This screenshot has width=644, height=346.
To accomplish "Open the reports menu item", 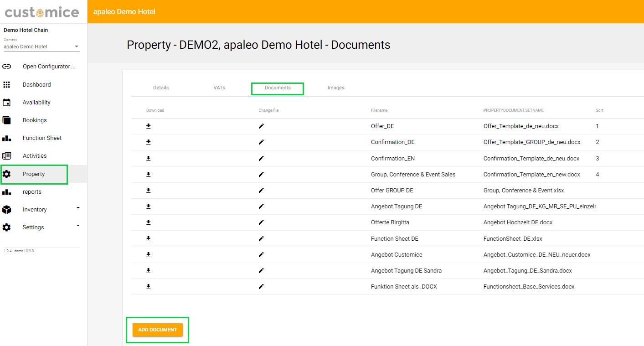I will pyautogui.click(x=32, y=192).
